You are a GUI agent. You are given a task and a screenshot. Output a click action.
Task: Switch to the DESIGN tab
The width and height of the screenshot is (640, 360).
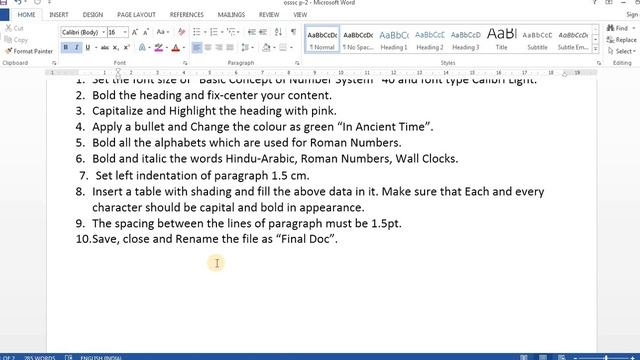click(93, 15)
